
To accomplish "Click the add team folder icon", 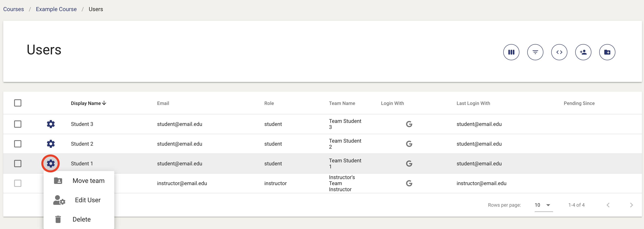I will click(x=607, y=52).
